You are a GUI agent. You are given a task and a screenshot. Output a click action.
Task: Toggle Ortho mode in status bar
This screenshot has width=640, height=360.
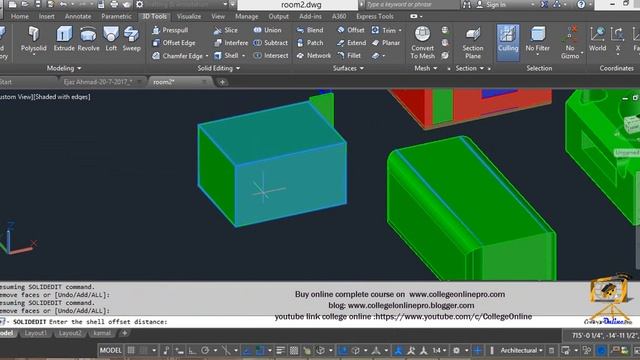pos(192,350)
